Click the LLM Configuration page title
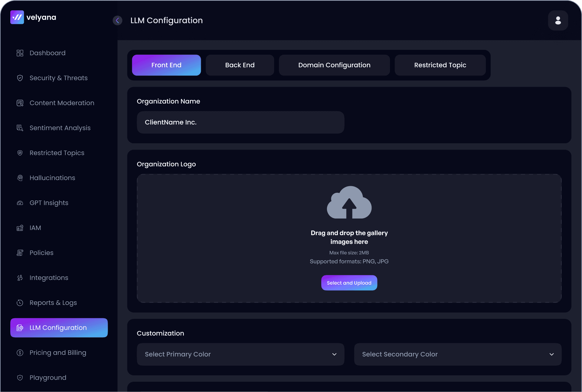The height and width of the screenshot is (392, 582). point(166,21)
